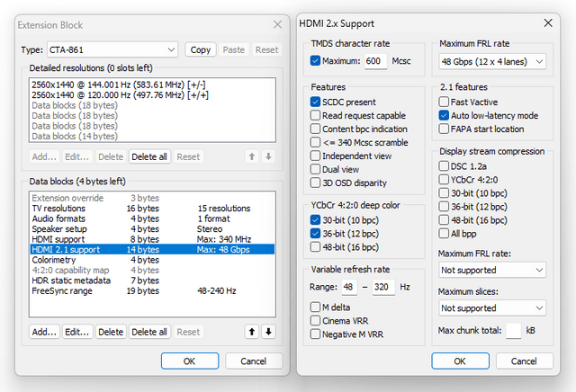The width and height of the screenshot is (576, 392).
Task: Select Audio formats data block row
Action: click(152, 218)
